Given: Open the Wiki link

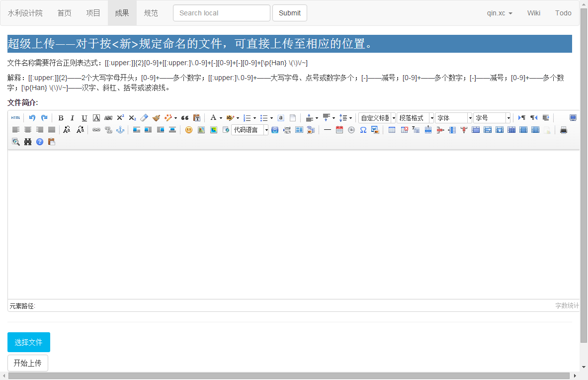Looking at the screenshot, I should (x=534, y=13).
